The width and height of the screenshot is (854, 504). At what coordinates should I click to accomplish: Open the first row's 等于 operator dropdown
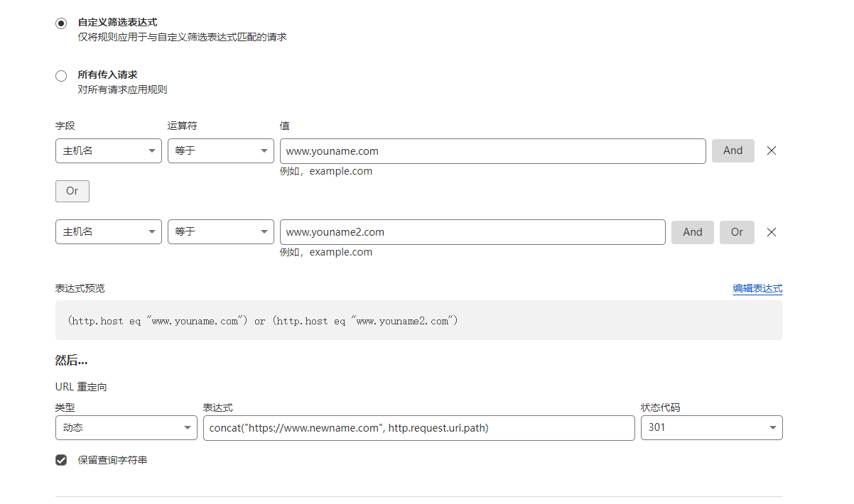[x=220, y=151]
